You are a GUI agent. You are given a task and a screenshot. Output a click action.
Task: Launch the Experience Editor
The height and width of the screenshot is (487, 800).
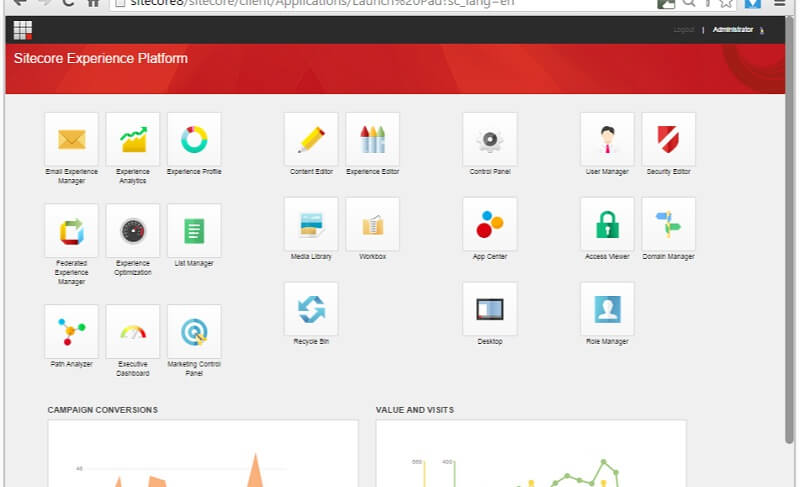pos(372,139)
